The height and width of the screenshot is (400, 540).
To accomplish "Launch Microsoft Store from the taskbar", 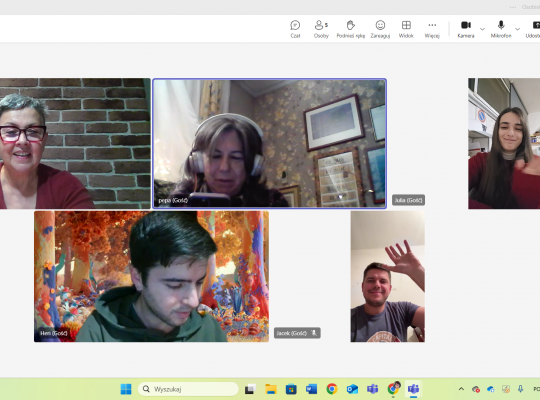I will coord(291,389).
